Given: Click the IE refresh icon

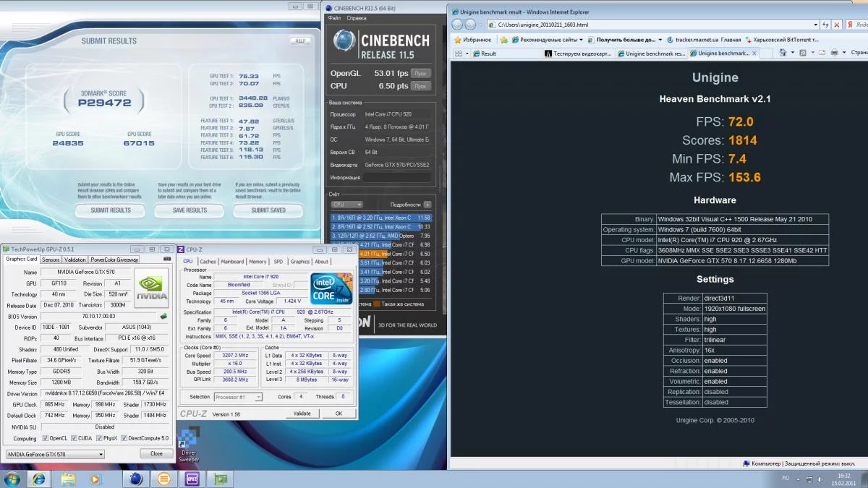Looking at the screenshot, I should click(x=826, y=25).
